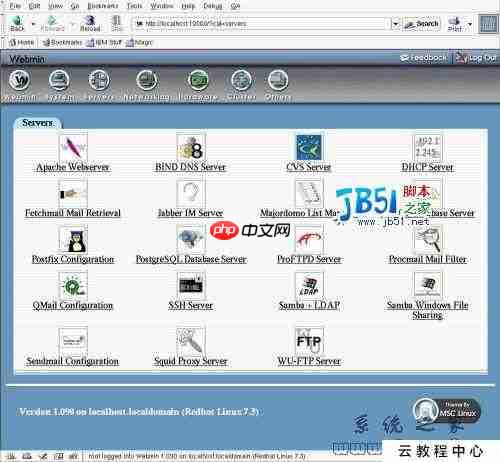
Task: Click the Powered by MSC Linux badge
Action: tap(447, 410)
